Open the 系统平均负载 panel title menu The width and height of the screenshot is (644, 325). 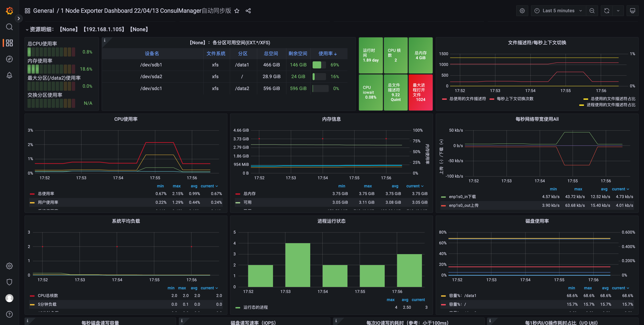pos(126,221)
